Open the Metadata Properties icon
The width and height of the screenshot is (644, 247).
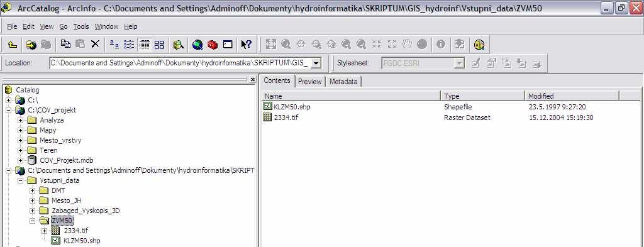491,63
